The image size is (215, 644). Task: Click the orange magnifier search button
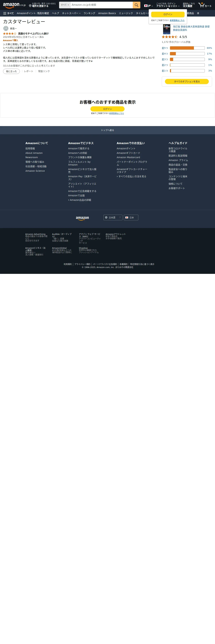tap(136, 5)
